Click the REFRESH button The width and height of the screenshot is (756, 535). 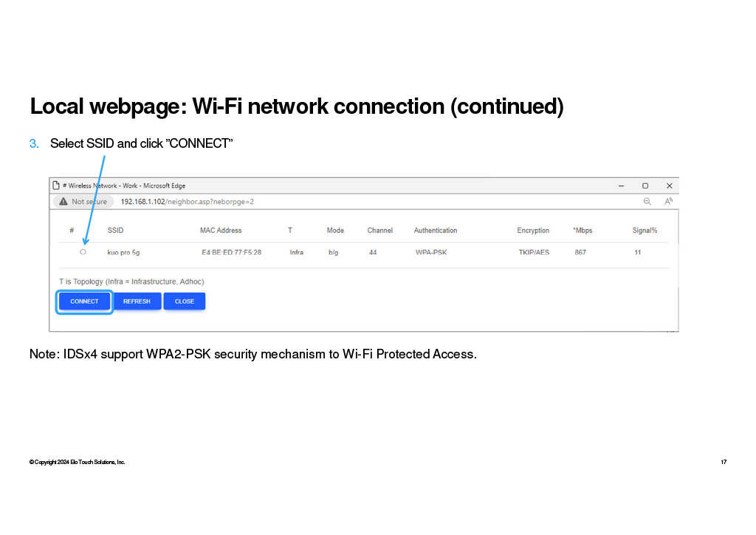(137, 301)
